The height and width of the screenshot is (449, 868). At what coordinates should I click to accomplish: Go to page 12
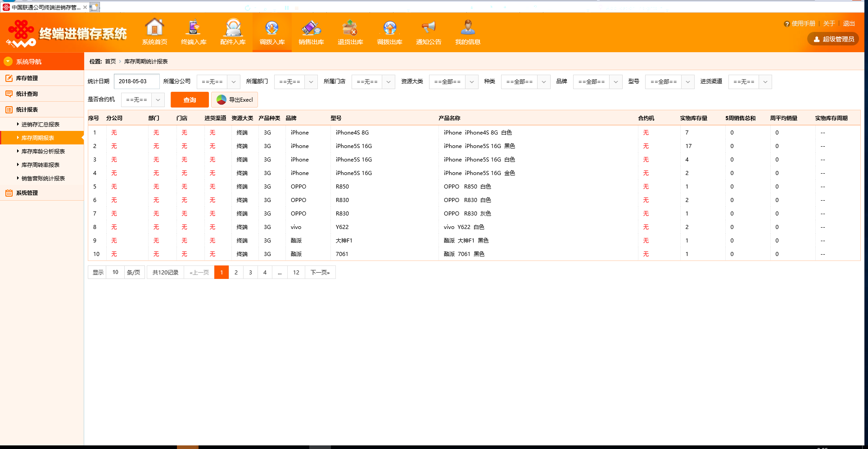(296, 272)
